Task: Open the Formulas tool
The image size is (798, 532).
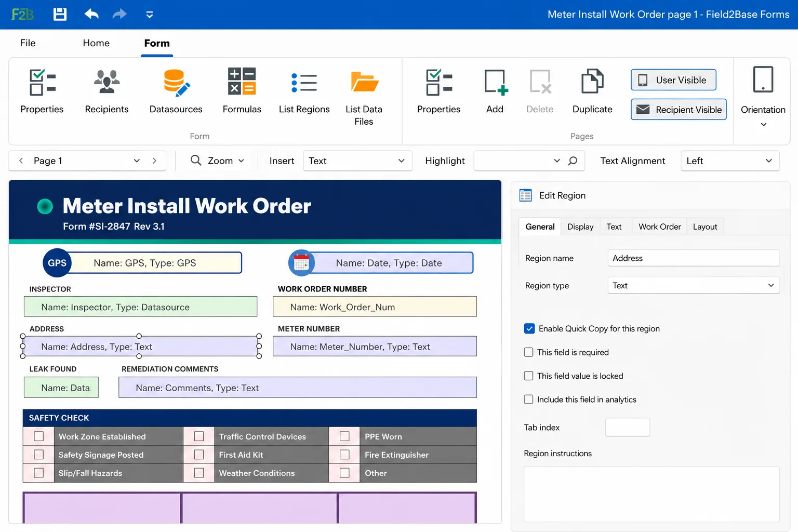Action: tap(242, 91)
